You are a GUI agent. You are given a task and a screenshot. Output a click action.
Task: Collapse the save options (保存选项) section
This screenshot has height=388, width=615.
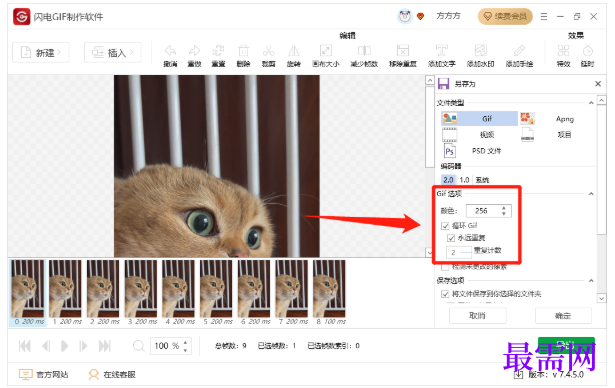point(591,281)
